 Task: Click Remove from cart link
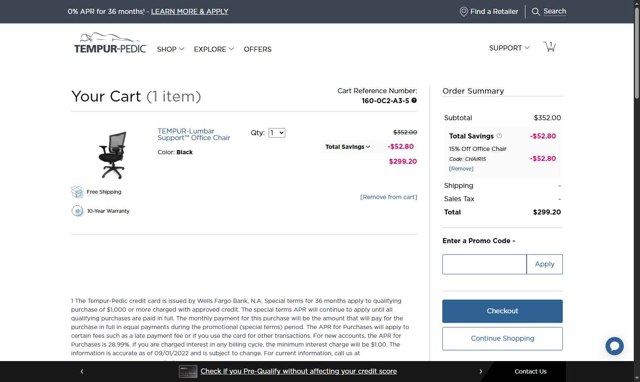tap(389, 197)
